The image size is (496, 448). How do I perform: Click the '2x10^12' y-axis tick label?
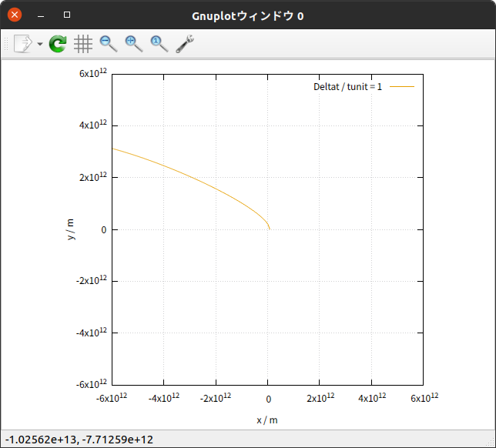(x=93, y=177)
